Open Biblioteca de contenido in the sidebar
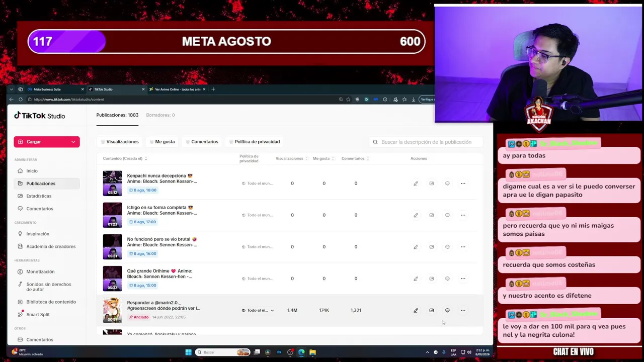The height and width of the screenshot is (362, 644). pyautogui.click(x=46, y=302)
